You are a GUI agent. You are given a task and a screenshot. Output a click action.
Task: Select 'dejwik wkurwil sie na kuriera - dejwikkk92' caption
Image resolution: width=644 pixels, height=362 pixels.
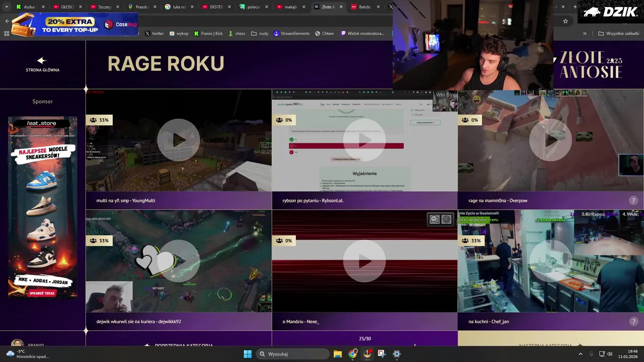[x=139, y=321]
